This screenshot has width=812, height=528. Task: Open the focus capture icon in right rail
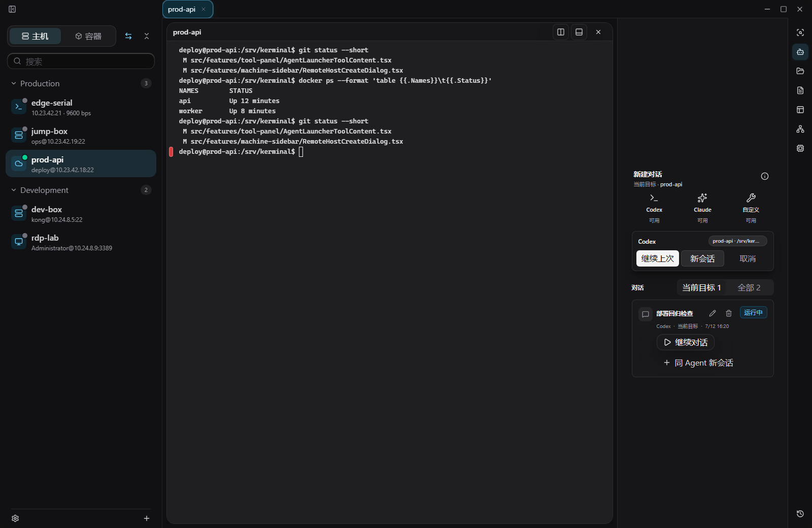point(800,32)
